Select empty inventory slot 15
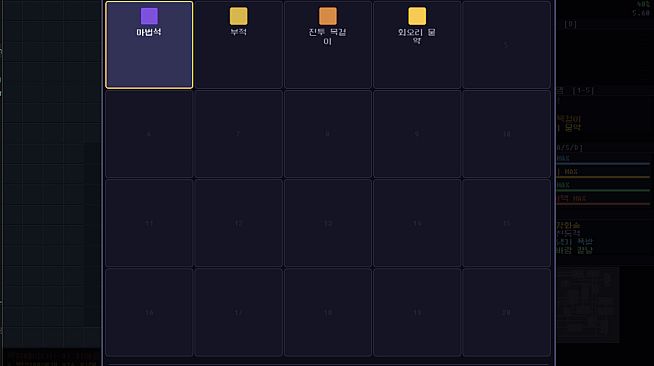Screen dimensions: 654x366 pyautogui.click(x=506, y=223)
